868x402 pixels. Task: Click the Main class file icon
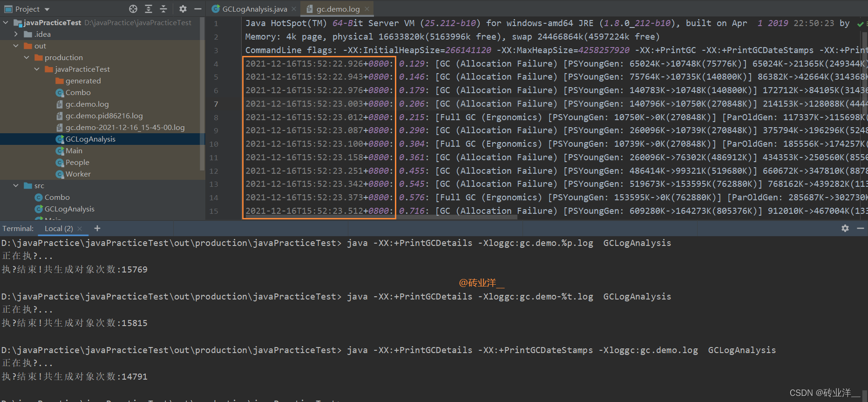[60, 150]
